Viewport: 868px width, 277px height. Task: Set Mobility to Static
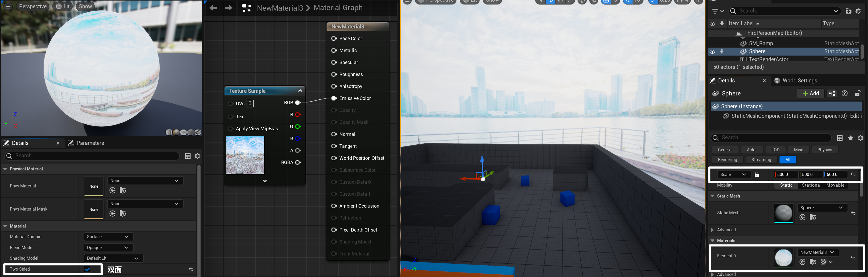tap(786, 186)
